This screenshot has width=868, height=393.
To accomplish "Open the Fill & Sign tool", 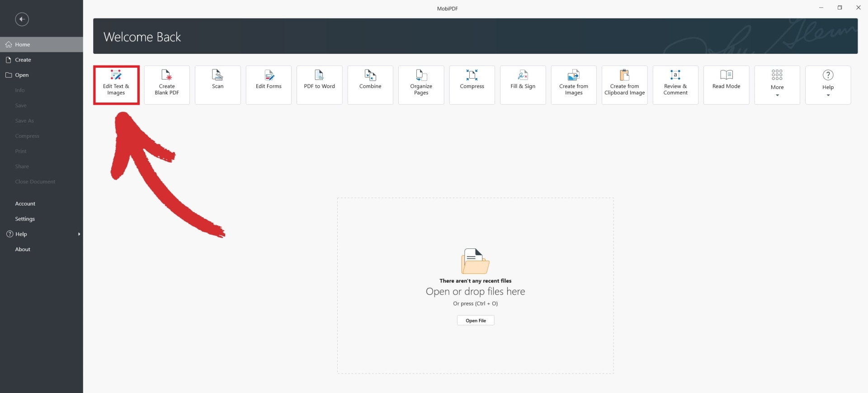I will pyautogui.click(x=523, y=84).
